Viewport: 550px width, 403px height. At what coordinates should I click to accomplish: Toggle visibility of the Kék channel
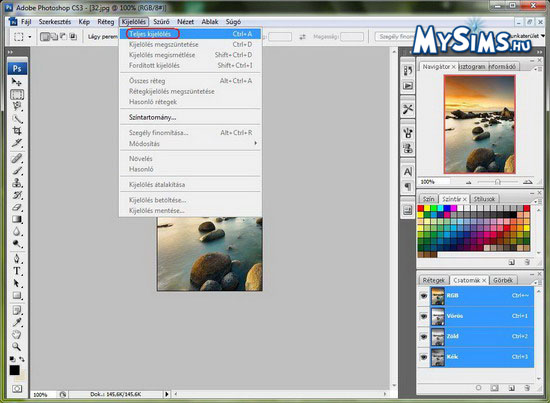[x=424, y=357]
